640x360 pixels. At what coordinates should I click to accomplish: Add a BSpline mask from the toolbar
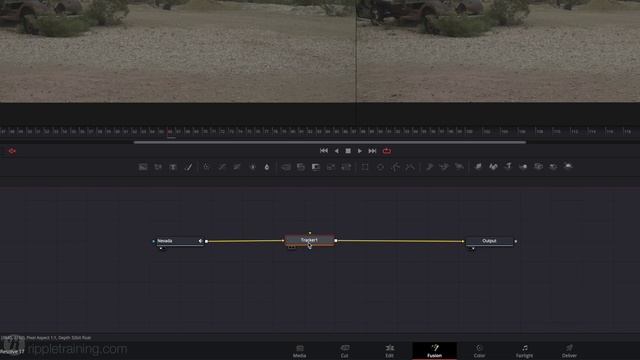[x=411, y=167]
